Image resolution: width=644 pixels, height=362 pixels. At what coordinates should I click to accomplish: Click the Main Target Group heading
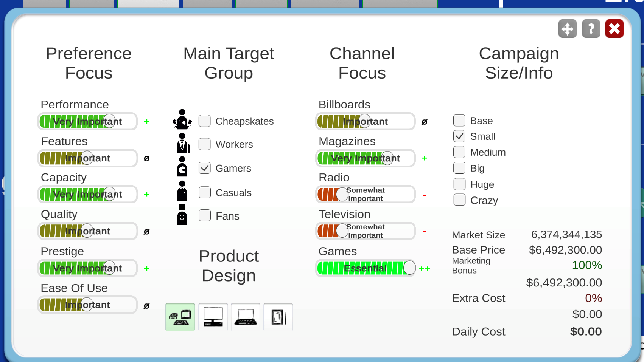click(x=229, y=63)
